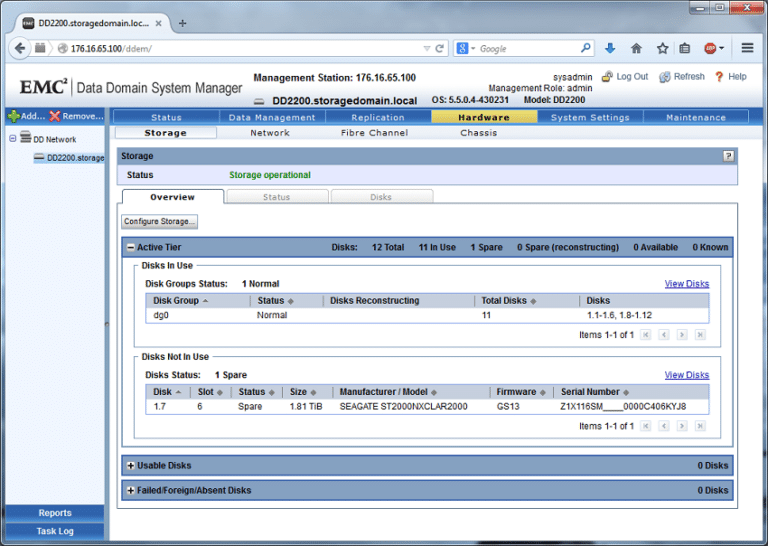Click the sidebar collapse handle

tap(107, 324)
